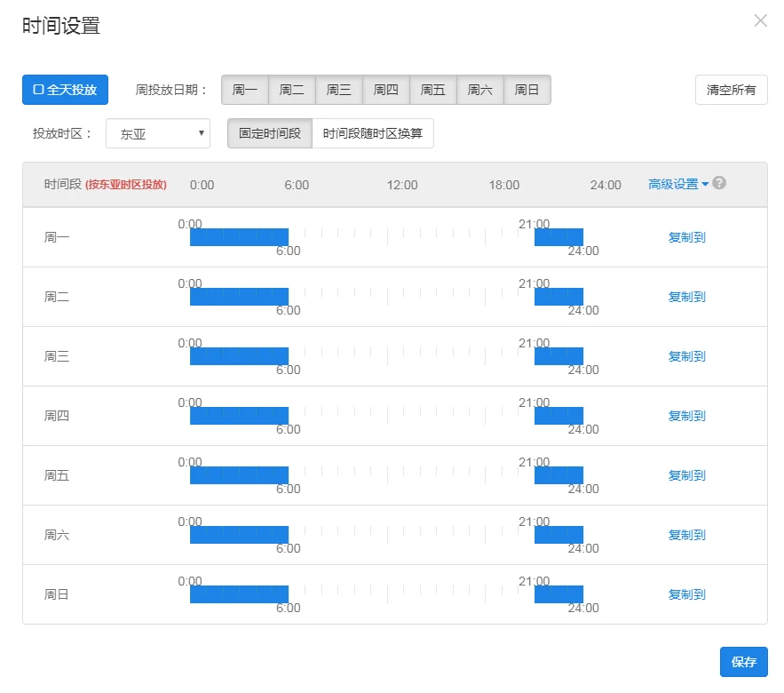
Task: Close the 时间设置 dialog
Action: (x=760, y=20)
